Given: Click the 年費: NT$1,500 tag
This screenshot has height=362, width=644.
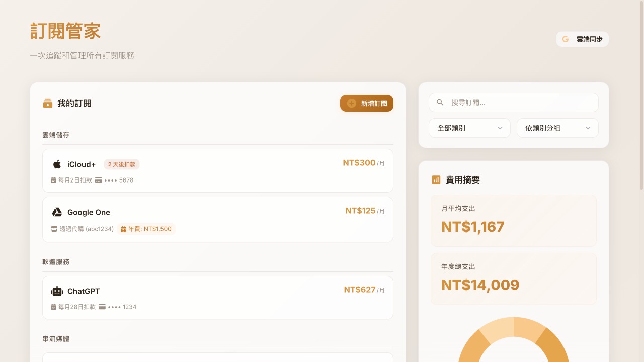Looking at the screenshot, I should coord(146,229).
